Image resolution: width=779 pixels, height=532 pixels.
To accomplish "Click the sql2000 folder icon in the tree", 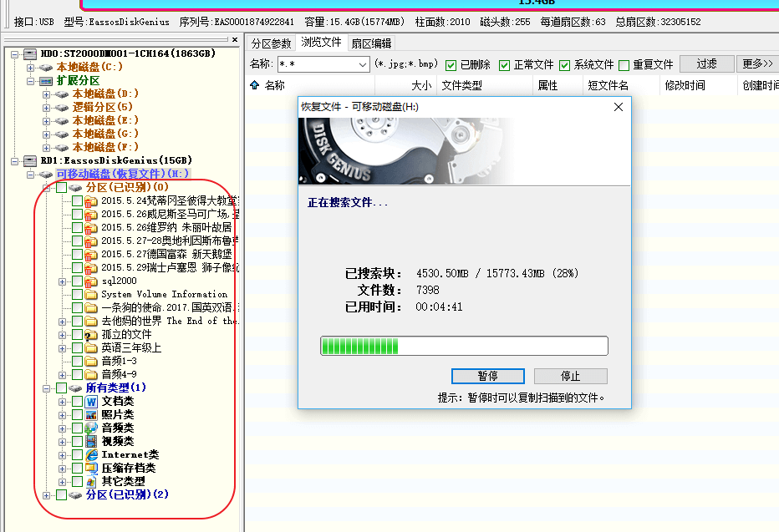I will 92,281.
